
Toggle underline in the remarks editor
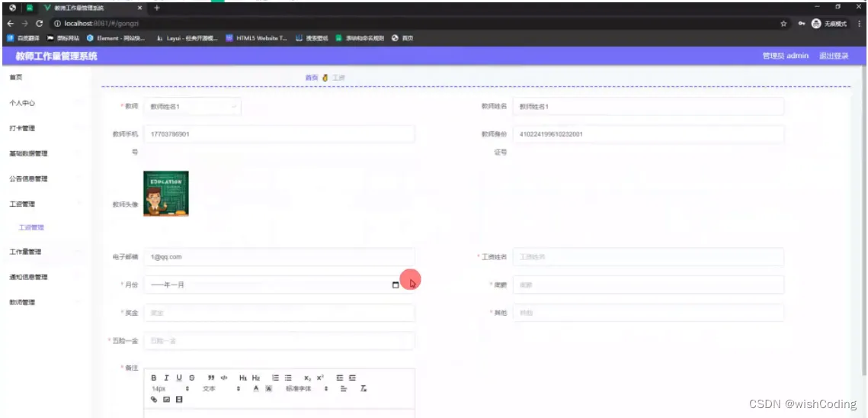tap(179, 378)
